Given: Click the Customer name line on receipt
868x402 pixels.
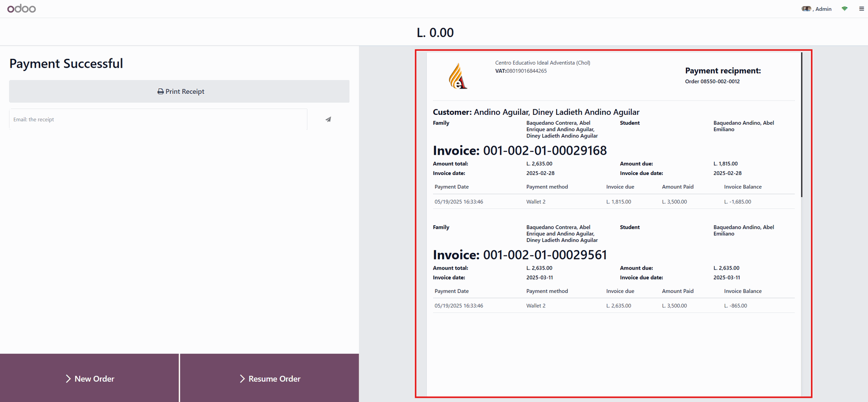Looking at the screenshot, I should [536, 112].
